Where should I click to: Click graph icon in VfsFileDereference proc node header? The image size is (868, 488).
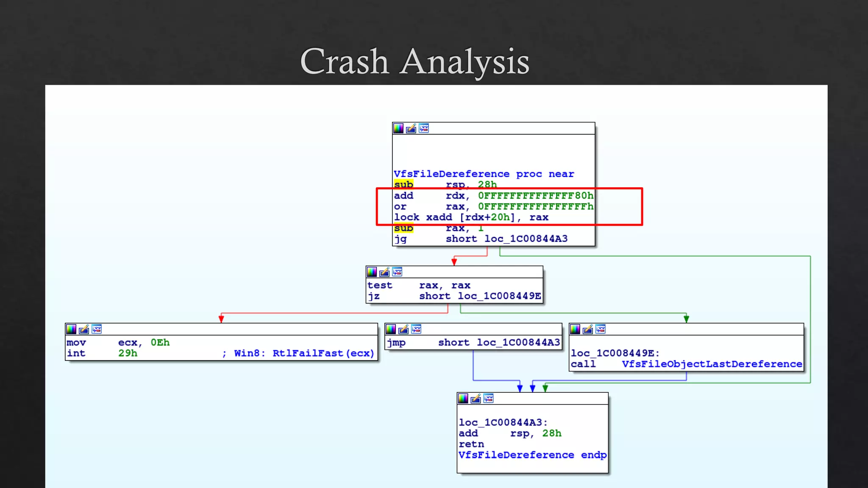(424, 128)
